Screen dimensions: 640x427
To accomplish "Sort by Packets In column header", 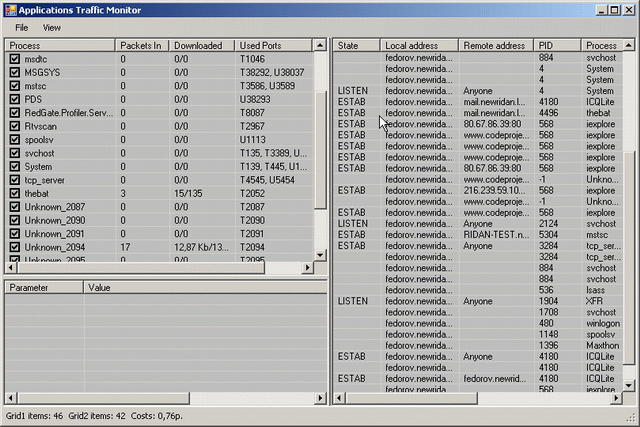I will [142, 45].
